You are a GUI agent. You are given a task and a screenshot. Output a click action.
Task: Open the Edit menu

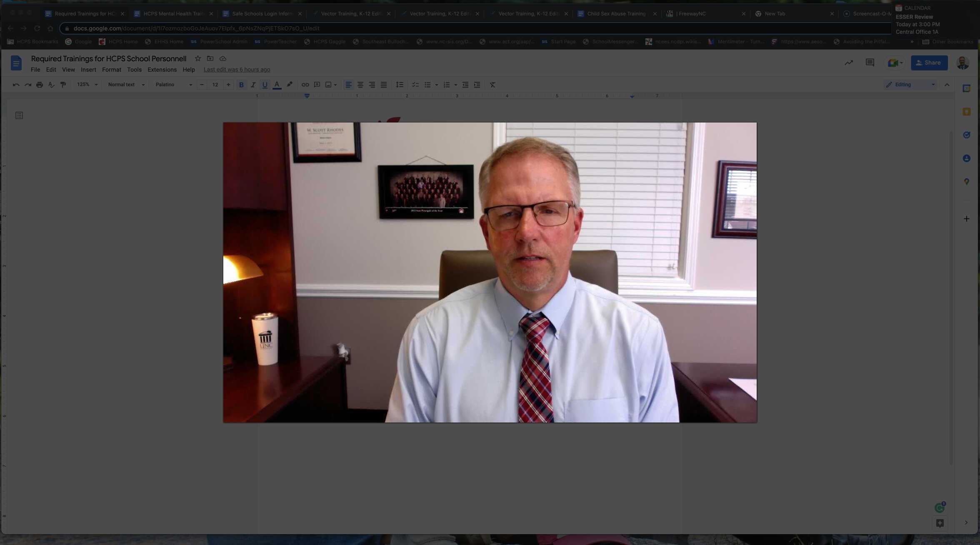click(51, 70)
